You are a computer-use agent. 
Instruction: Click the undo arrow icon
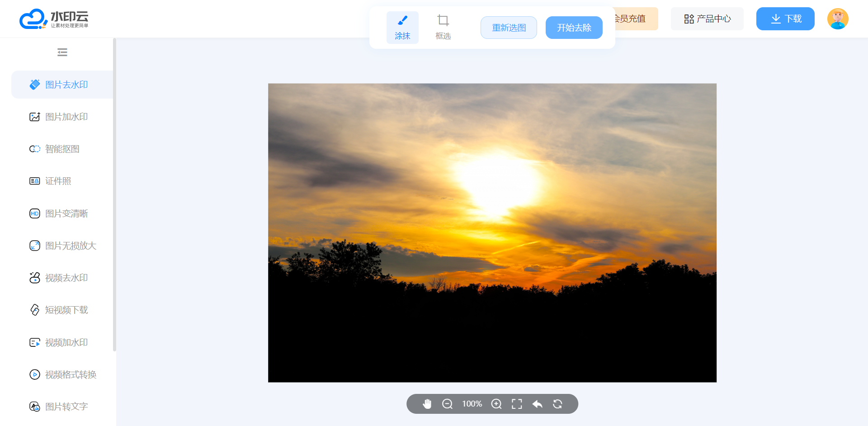coord(537,404)
